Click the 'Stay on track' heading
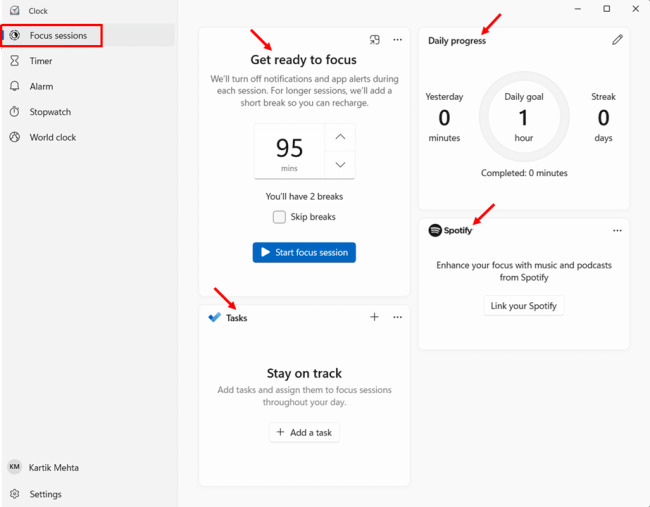 pos(304,374)
